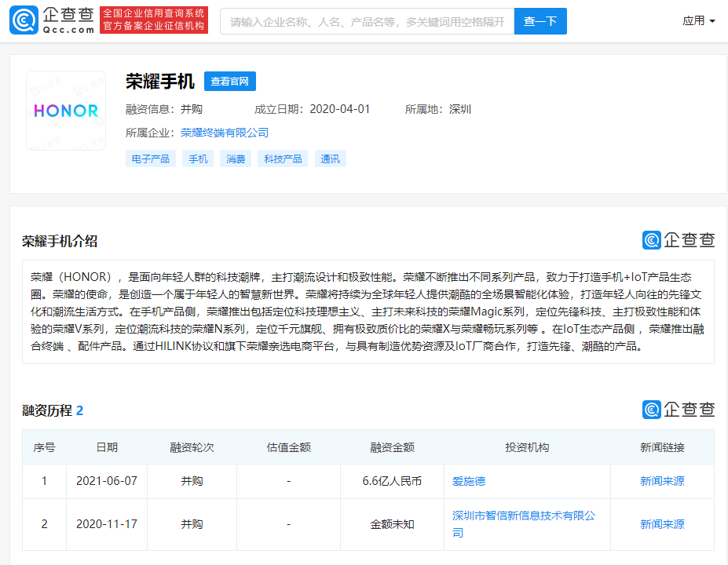
Task: Click the HONOR introduction paragraph text
Action: pos(368,312)
